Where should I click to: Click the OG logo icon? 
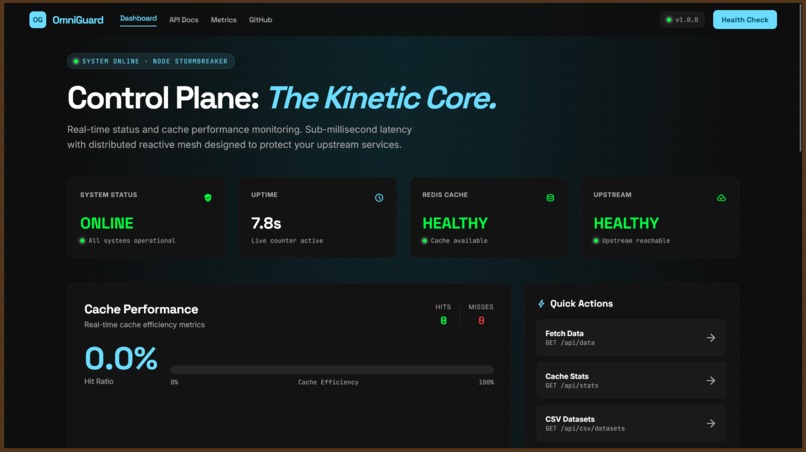(x=38, y=20)
